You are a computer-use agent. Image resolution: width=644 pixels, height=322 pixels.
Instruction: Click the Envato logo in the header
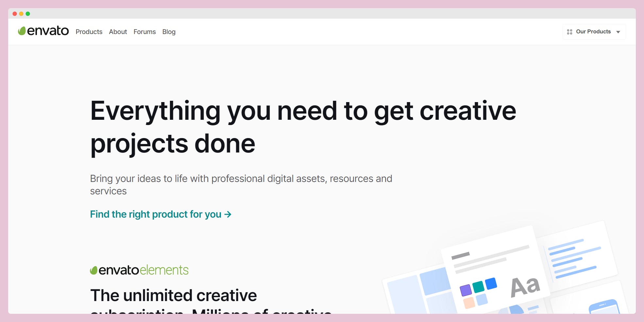click(43, 31)
